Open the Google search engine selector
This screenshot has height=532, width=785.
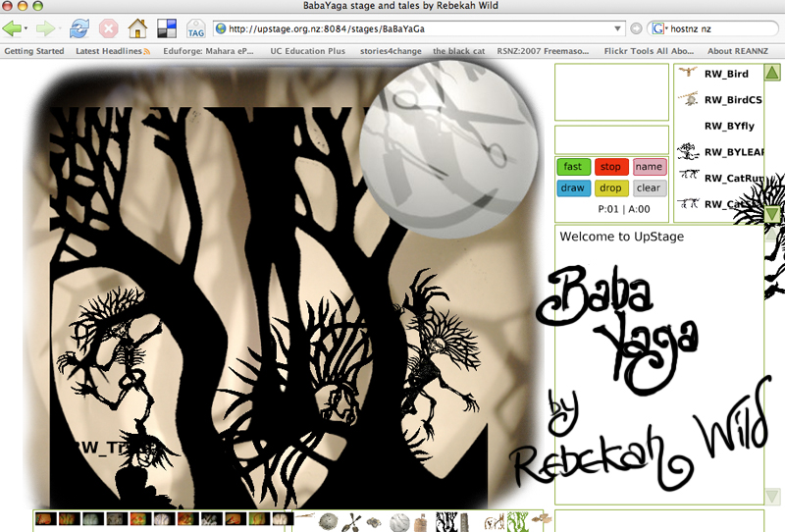[659, 28]
